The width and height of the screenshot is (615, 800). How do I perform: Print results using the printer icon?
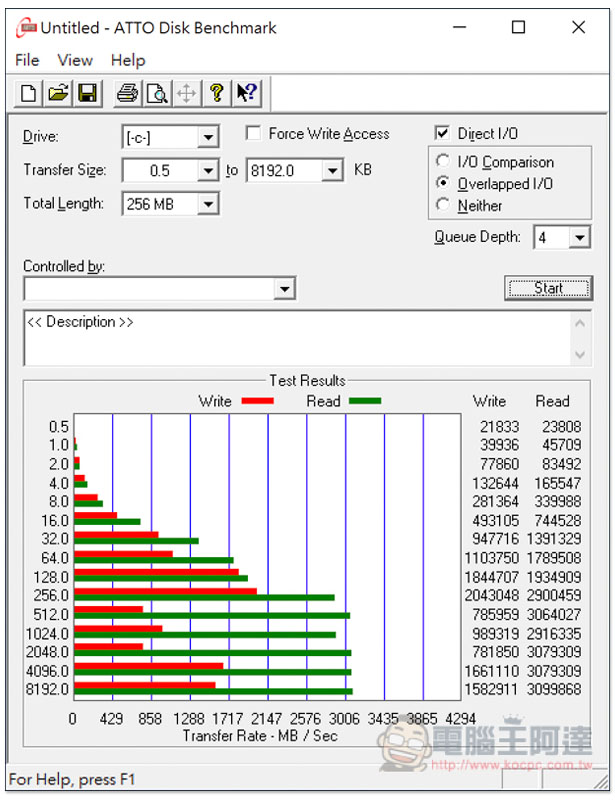click(127, 94)
